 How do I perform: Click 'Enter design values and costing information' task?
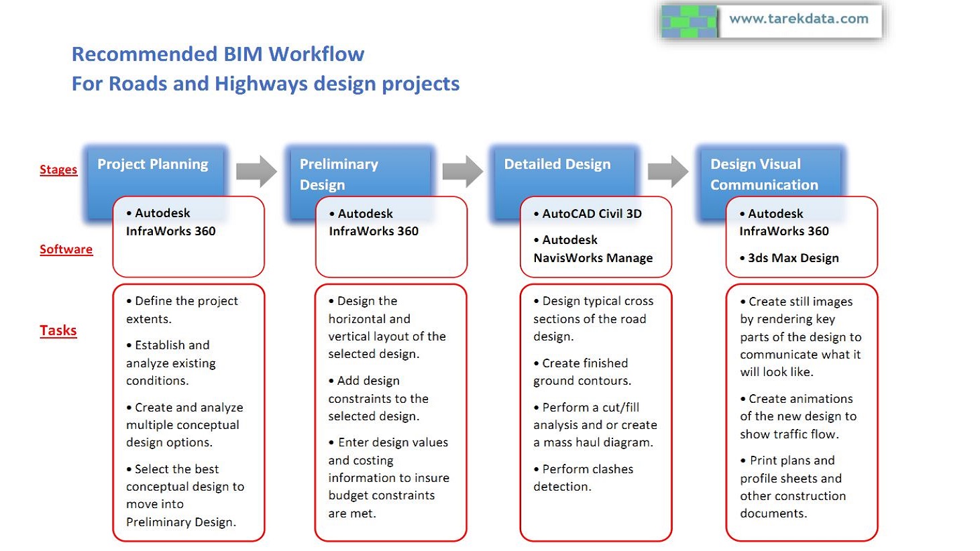[x=389, y=477]
